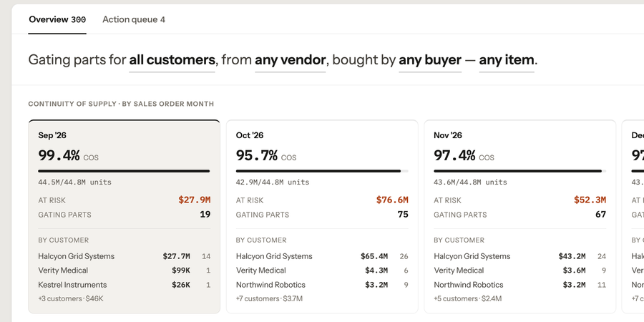
Task: Click Verity Medical in Oct '26 card
Action: (260, 270)
